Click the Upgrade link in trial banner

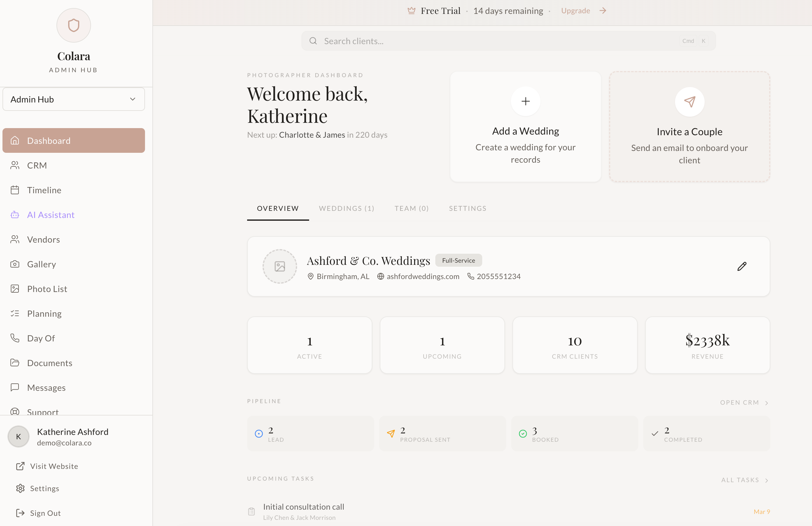tap(576, 10)
